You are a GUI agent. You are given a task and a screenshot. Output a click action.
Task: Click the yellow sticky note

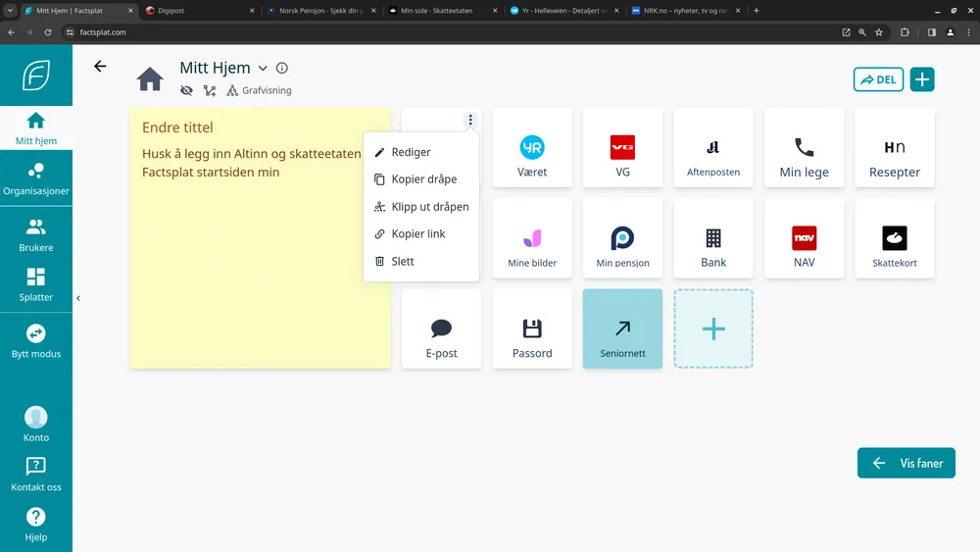click(260, 275)
